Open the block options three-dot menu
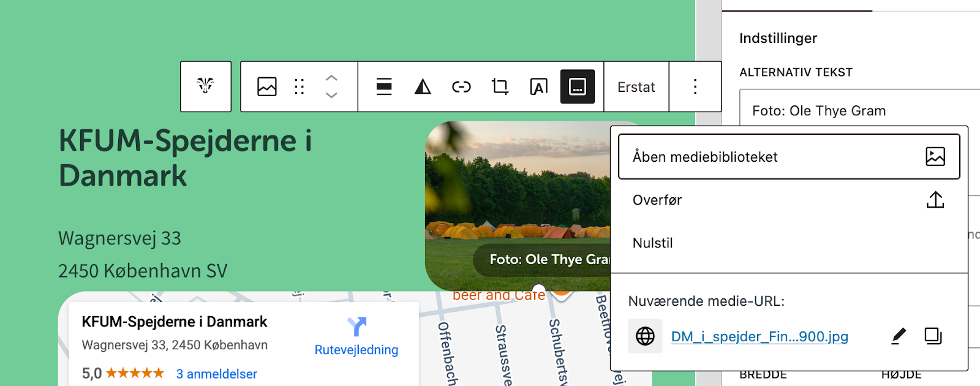This screenshot has height=386, width=980. (x=695, y=86)
